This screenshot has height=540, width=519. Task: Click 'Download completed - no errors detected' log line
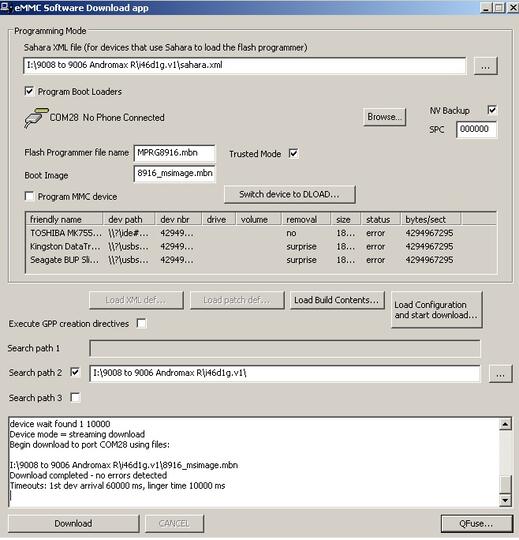tap(89, 475)
